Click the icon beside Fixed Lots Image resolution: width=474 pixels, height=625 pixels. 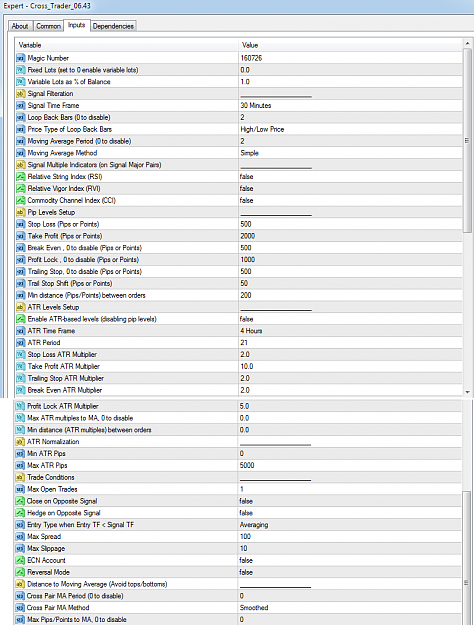21,70
